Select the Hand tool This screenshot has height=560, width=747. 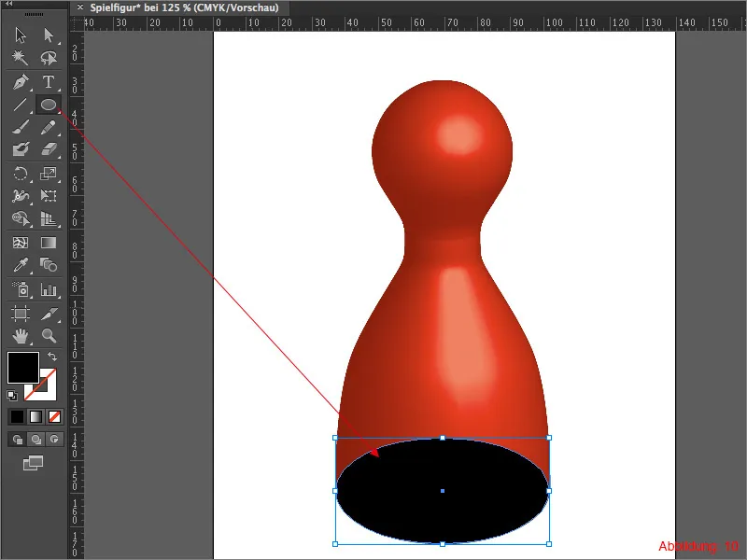pos(21,336)
